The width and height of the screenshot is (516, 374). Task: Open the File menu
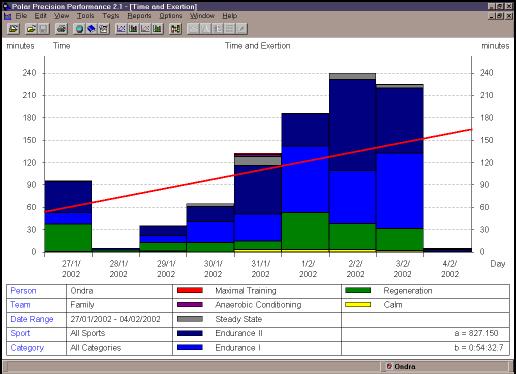[x=21, y=16]
